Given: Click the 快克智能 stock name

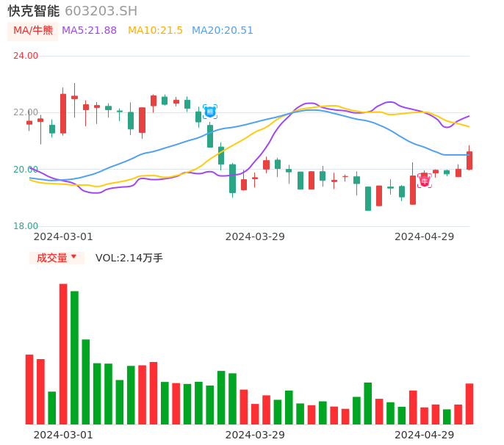Looking at the screenshot, I should point(34,11).
